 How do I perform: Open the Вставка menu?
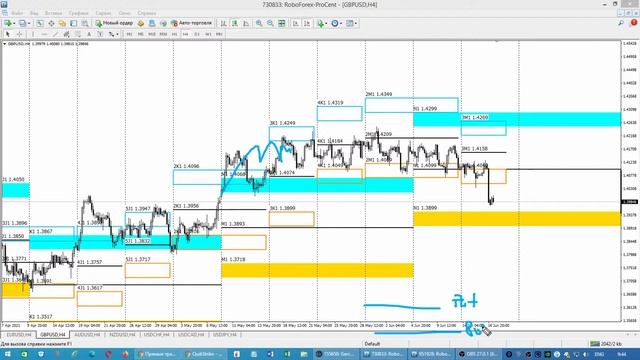53,13
